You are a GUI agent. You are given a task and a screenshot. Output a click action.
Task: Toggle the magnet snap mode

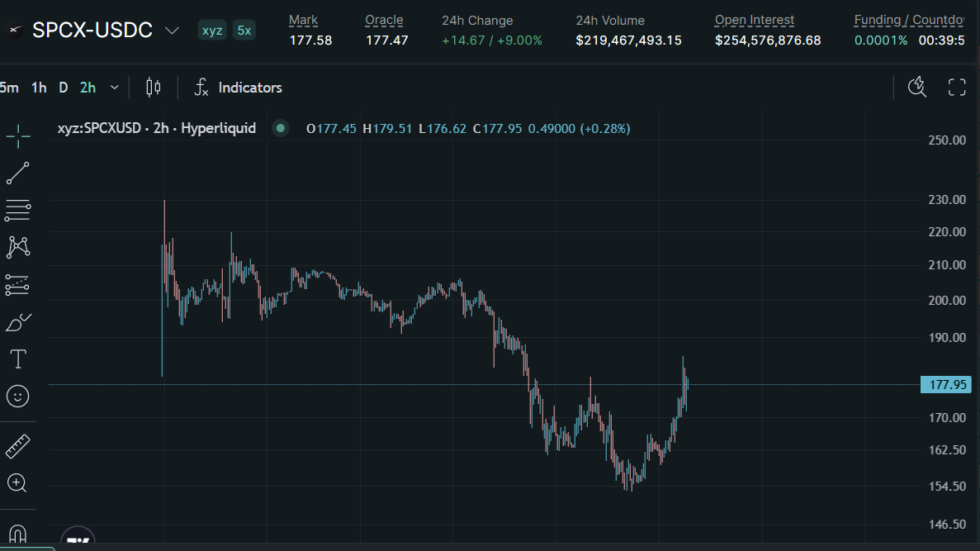click(17, 534)
